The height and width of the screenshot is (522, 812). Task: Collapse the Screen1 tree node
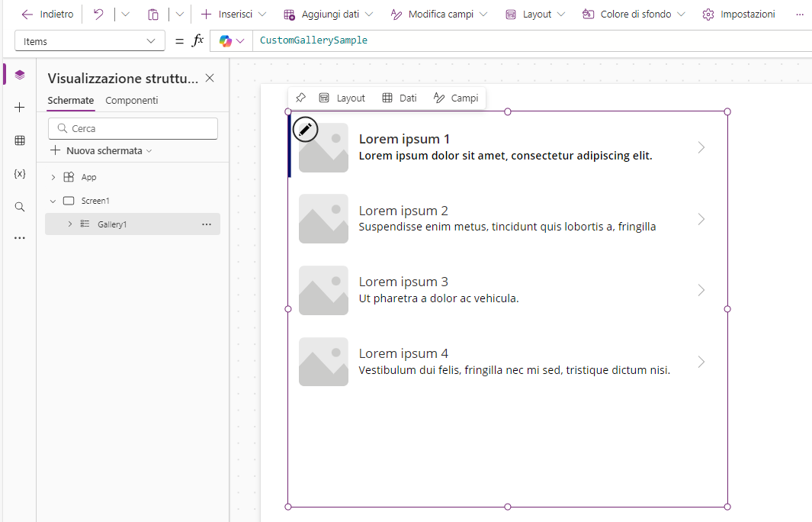[x=53, y=200]
